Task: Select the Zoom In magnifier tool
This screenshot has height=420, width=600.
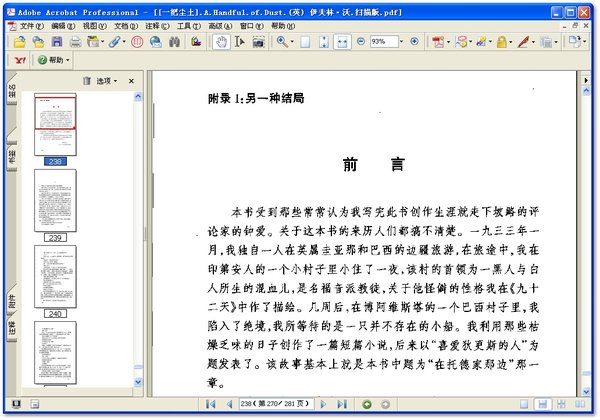Action: click(282, 42)
